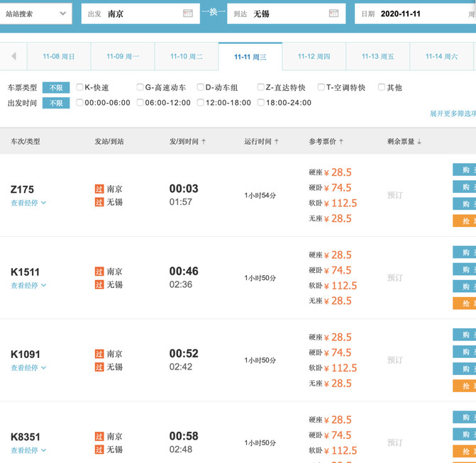This screenshot has height=463, width=476.
Task: Open station picker icon in 到达 field
Action: click(x=333, y=13)
